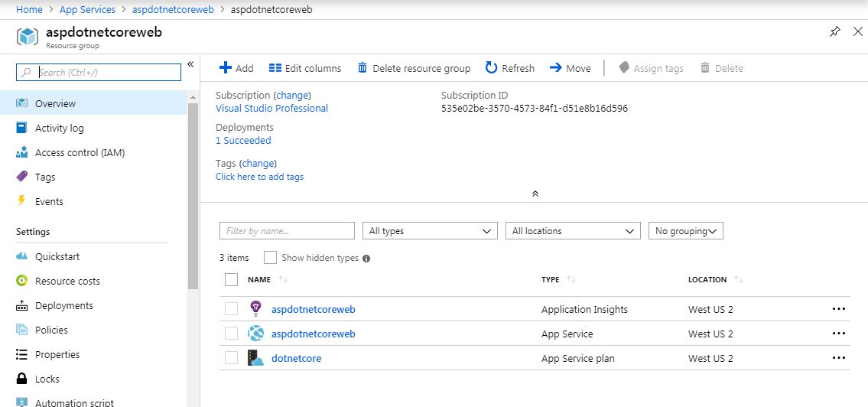Refresh the resource group view
The height and width of the screenshot is (407, 868).
510,68
